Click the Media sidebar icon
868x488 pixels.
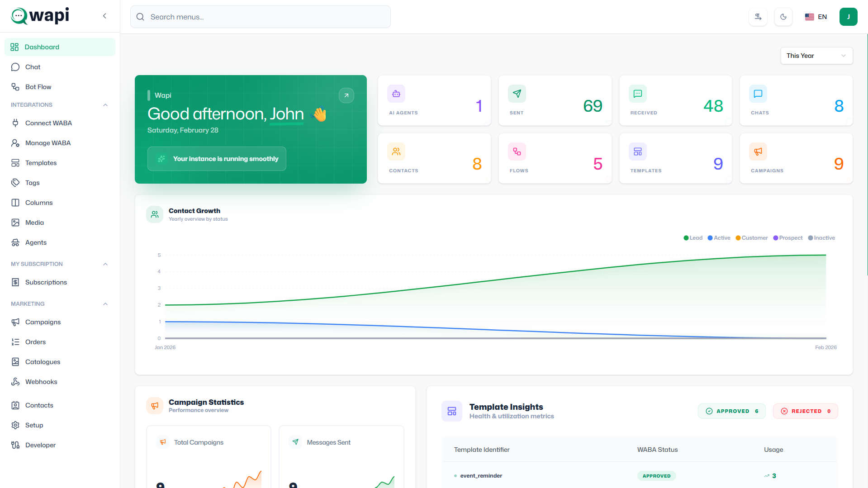pyautogui.click(x=15, y=223)
